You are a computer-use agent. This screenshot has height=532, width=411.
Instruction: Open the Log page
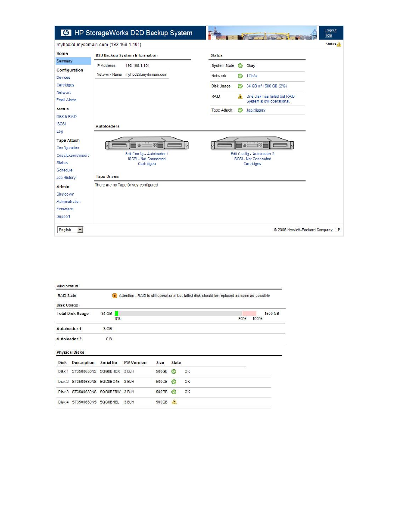(60, 131)
